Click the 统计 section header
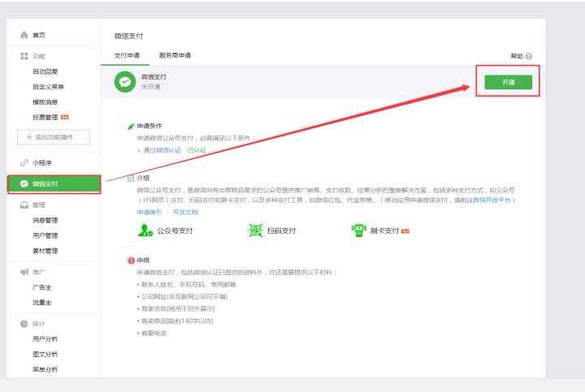This screenshot has height=392, width=585. coord(39,324)
